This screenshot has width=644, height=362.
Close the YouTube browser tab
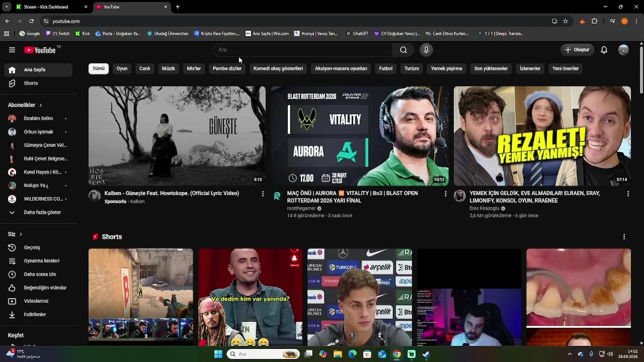[x=166, y=7]
